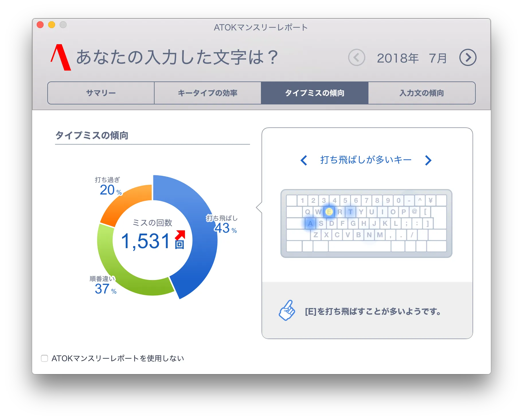Open the サマリー tab
523x420 pixels.
point(101,93)
